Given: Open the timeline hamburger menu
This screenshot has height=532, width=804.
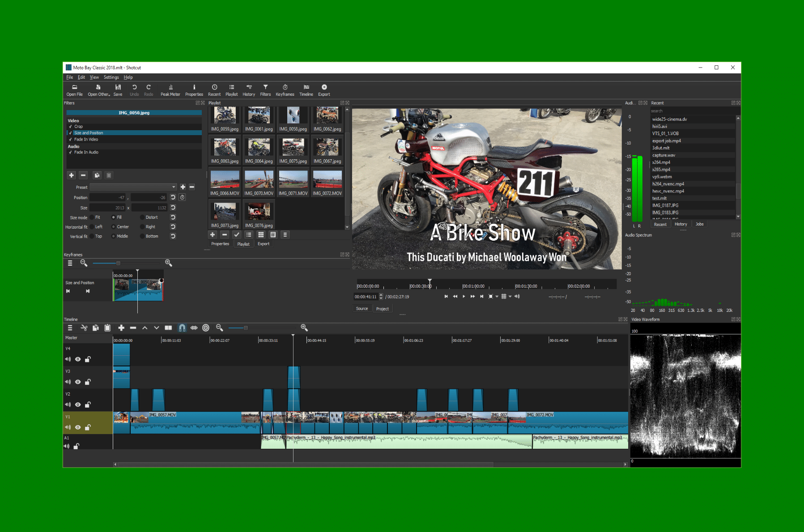Looking at the screenshot, I should coord(70,328).
